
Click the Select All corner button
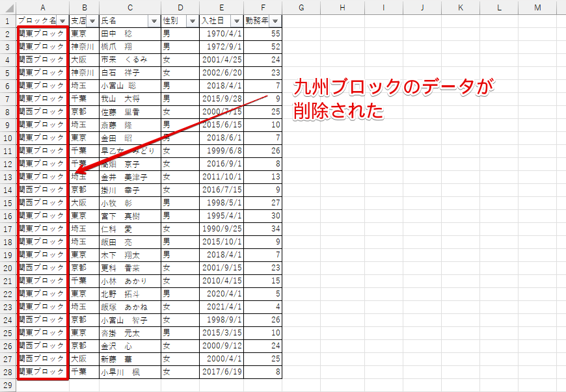pos(8,8)
